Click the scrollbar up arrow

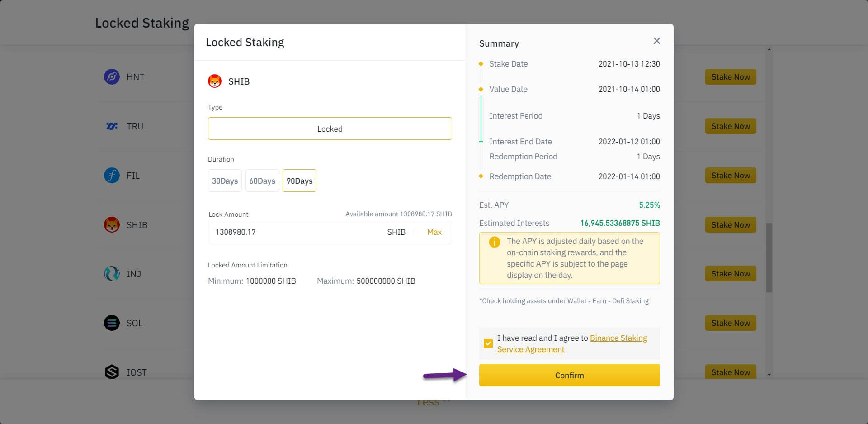click(x=769, y=49)
